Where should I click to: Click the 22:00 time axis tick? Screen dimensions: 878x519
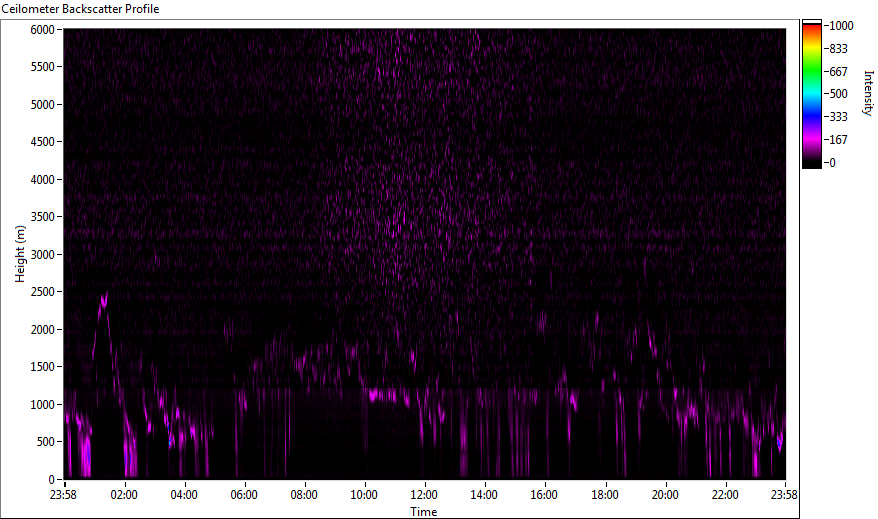(725, 495)
